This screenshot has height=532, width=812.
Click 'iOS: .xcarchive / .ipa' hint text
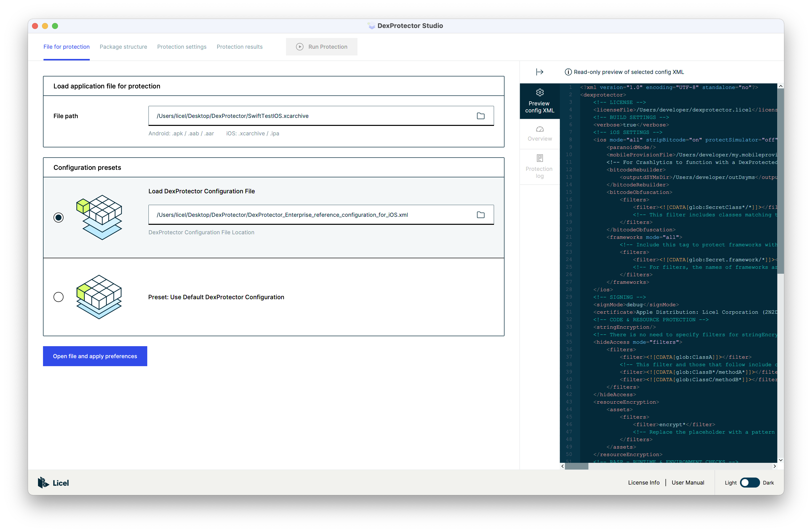(x=252, y=134)
